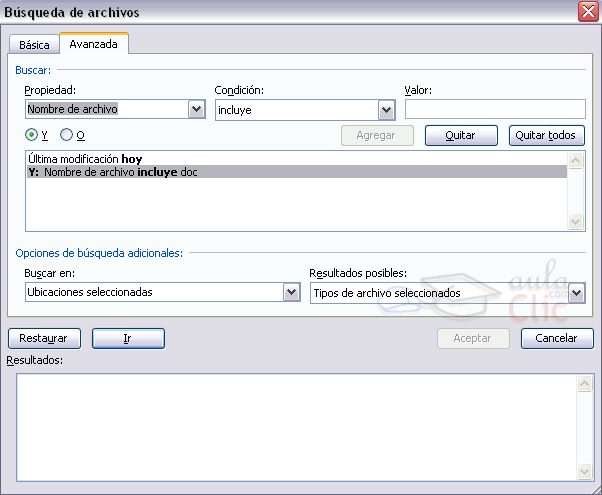Expand the Condición dropdown

click(x=386, y=110)
